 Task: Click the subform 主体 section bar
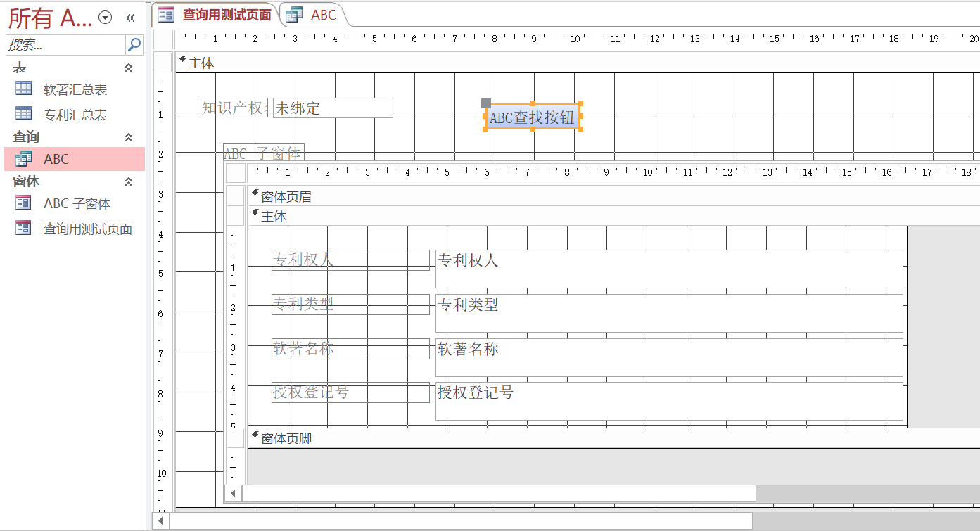613,216
